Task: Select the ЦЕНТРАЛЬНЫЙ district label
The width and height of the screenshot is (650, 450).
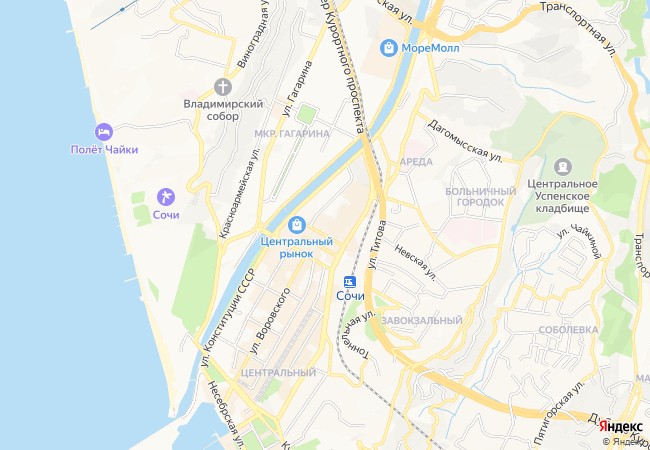Action: point(278,373)
